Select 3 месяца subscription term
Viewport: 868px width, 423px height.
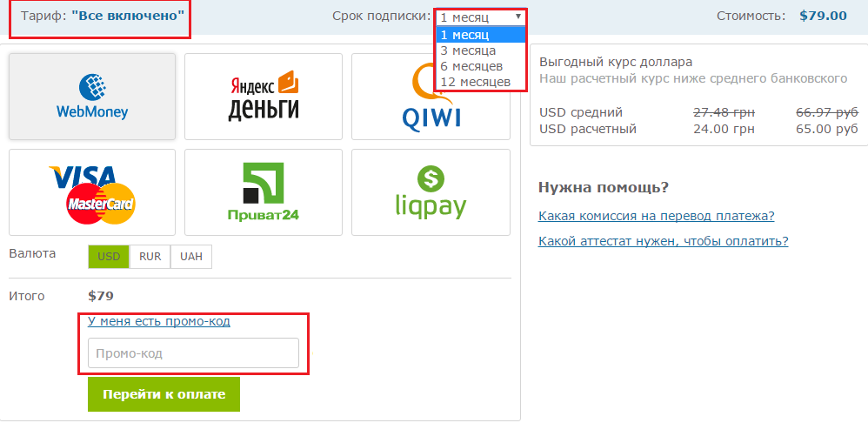click(480, 50)
